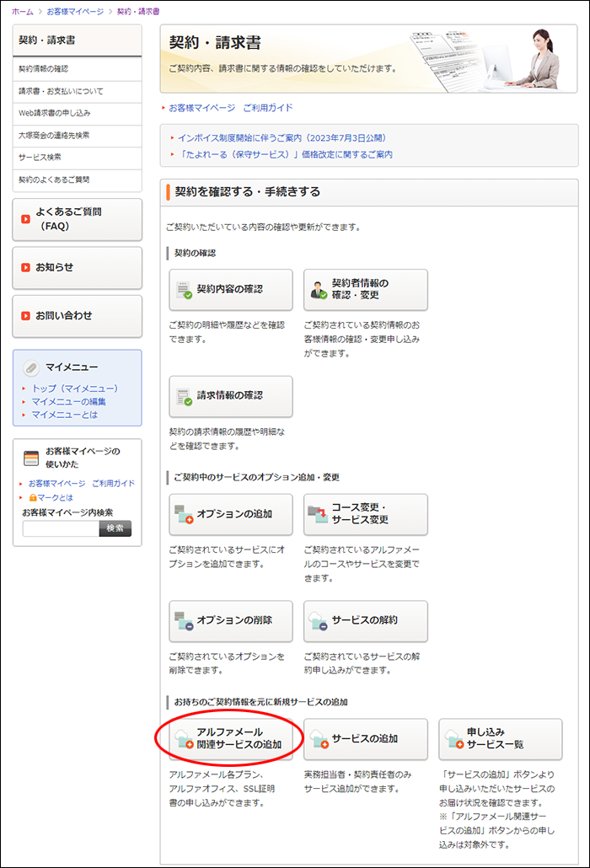The height and width of the screenshot is (868, 590).
Task: Click the アルファメール関連サービスの追加 button
Action: pos(231,740)
